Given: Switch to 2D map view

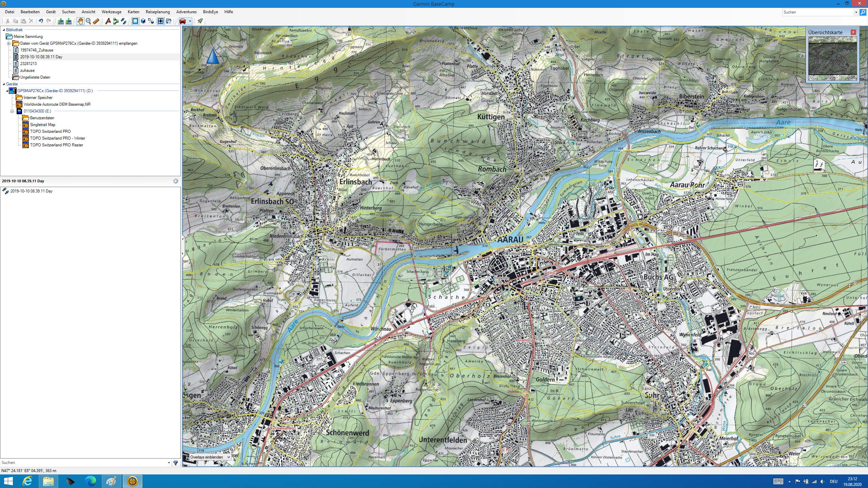Looking at the screenshot, I should coord(135,21).
